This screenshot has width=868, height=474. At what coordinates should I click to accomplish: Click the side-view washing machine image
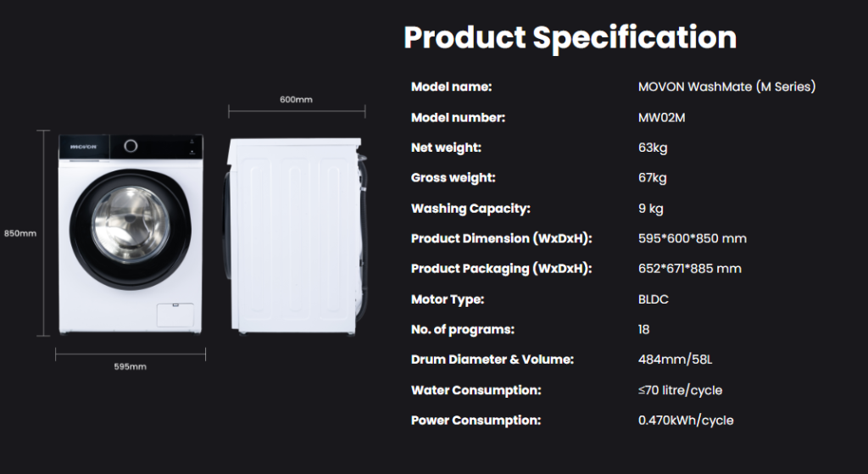294,234
